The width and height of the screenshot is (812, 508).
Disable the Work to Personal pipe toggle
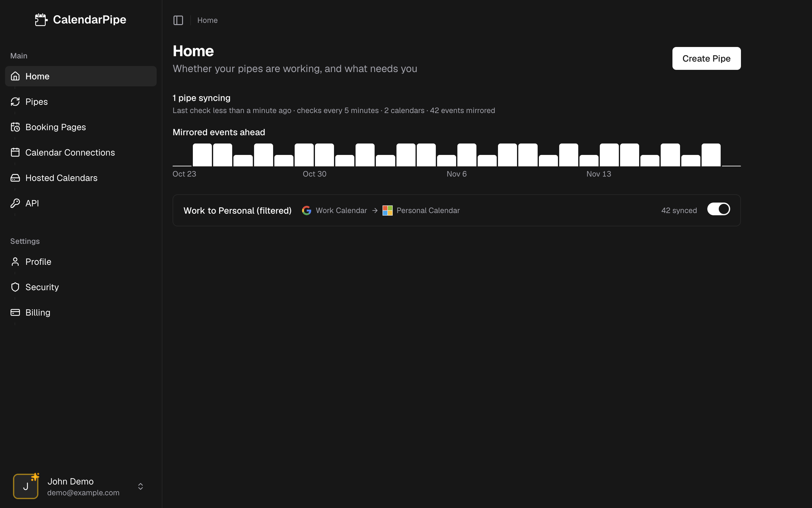[x=718, y=209]
